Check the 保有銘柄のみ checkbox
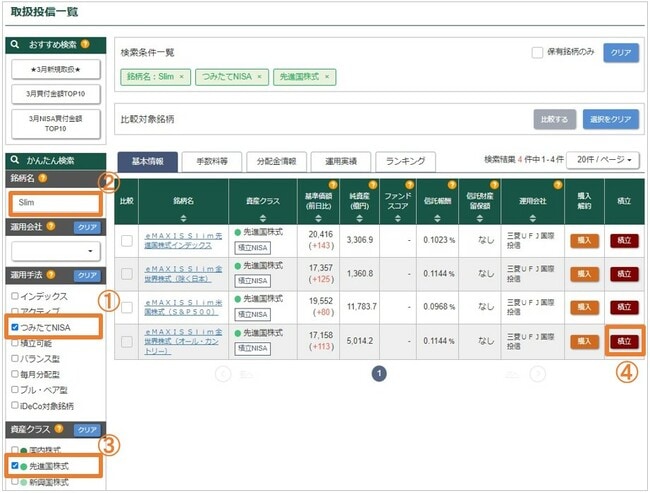Image resolution: width=650 pixels, height=493 pixels. [537, 53]
